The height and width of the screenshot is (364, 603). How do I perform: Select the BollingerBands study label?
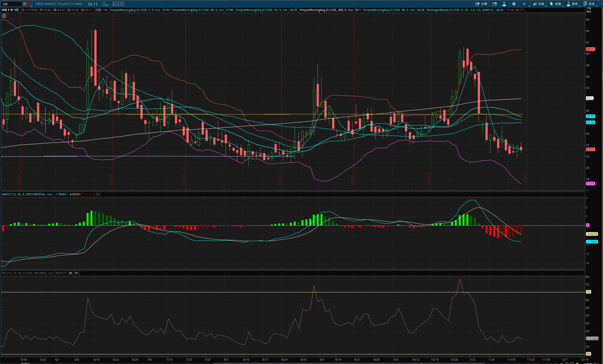(460, 10)
